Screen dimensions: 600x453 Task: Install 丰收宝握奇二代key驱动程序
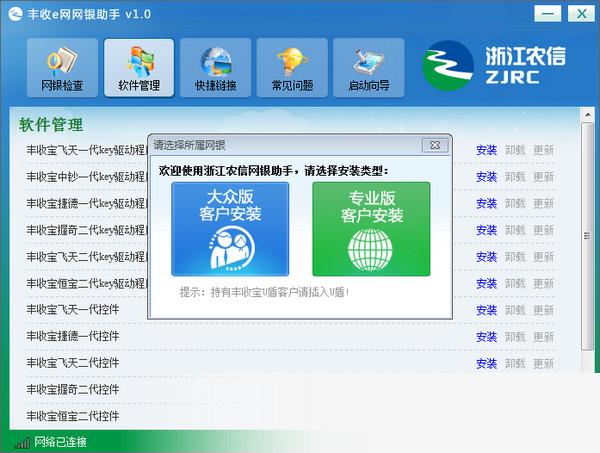click(486, 230)
